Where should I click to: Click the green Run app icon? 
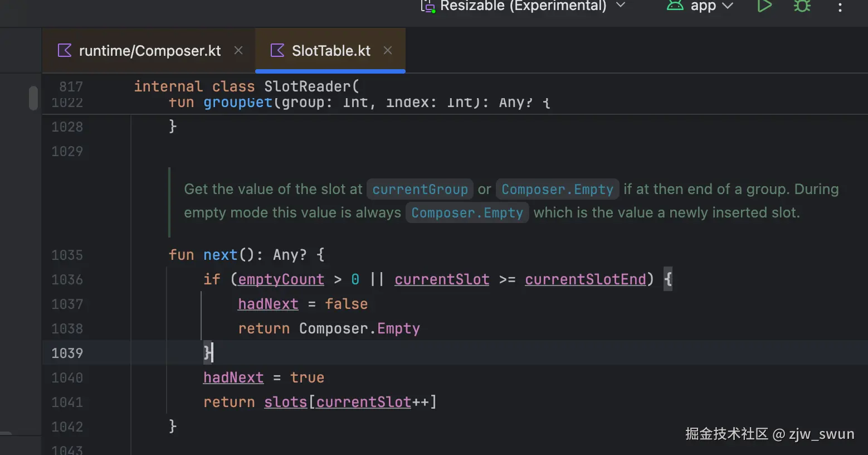point(764,6)
